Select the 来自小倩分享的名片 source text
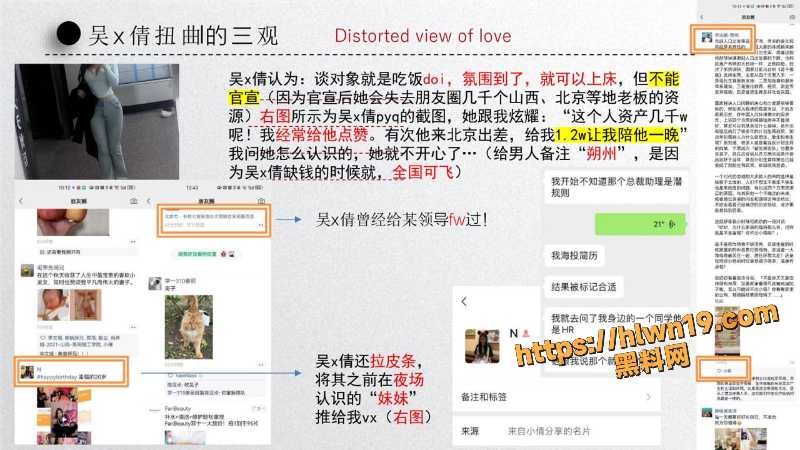 (549, 431)
